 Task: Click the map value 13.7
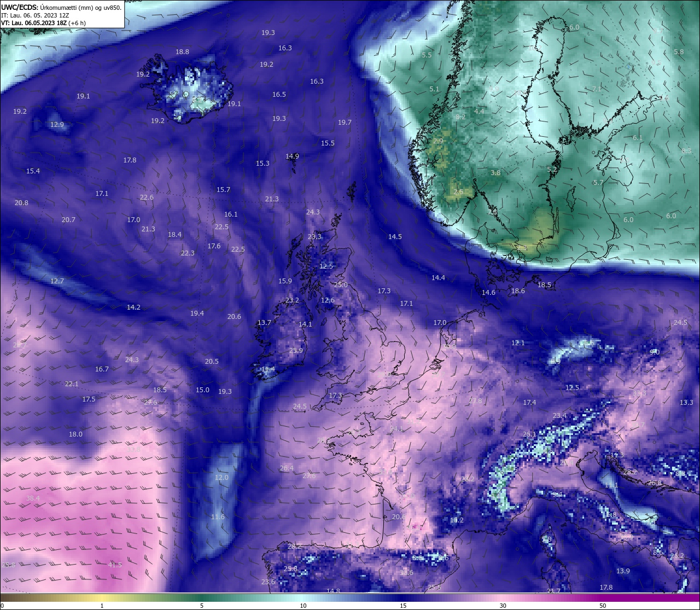coord(264,323)
